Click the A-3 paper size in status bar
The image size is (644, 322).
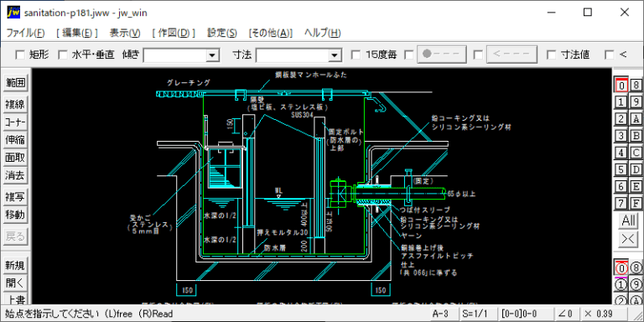(x=443, y=314)
